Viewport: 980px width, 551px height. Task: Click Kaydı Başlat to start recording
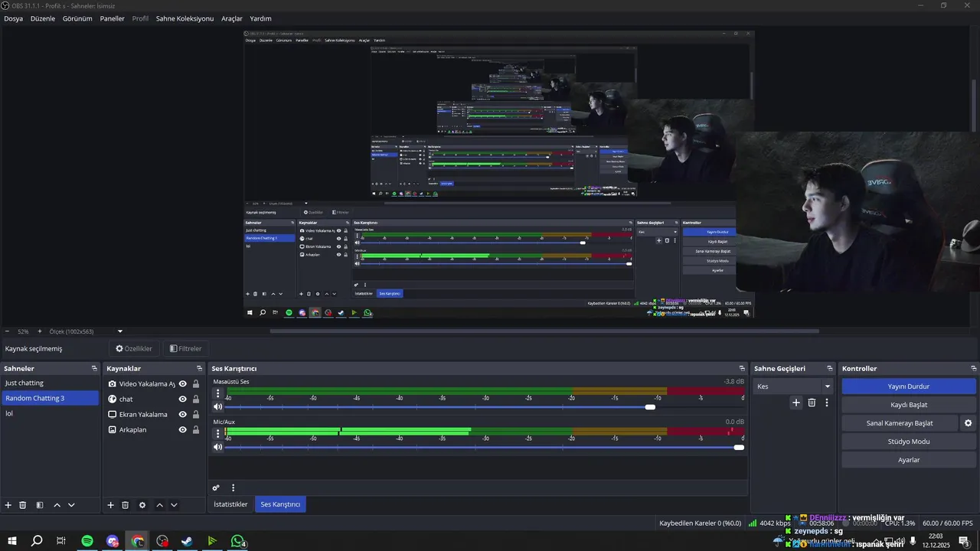coord(908,405)
